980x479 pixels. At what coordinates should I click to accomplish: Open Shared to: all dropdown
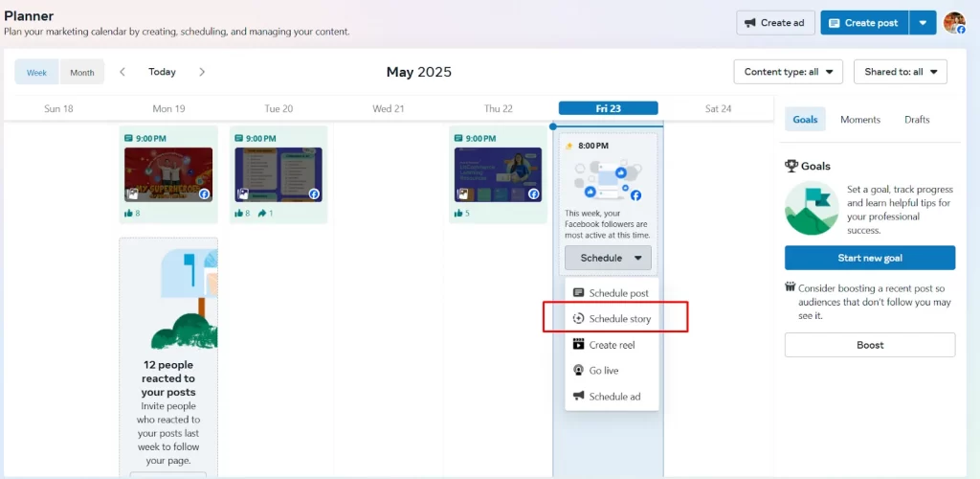point(901,72)
